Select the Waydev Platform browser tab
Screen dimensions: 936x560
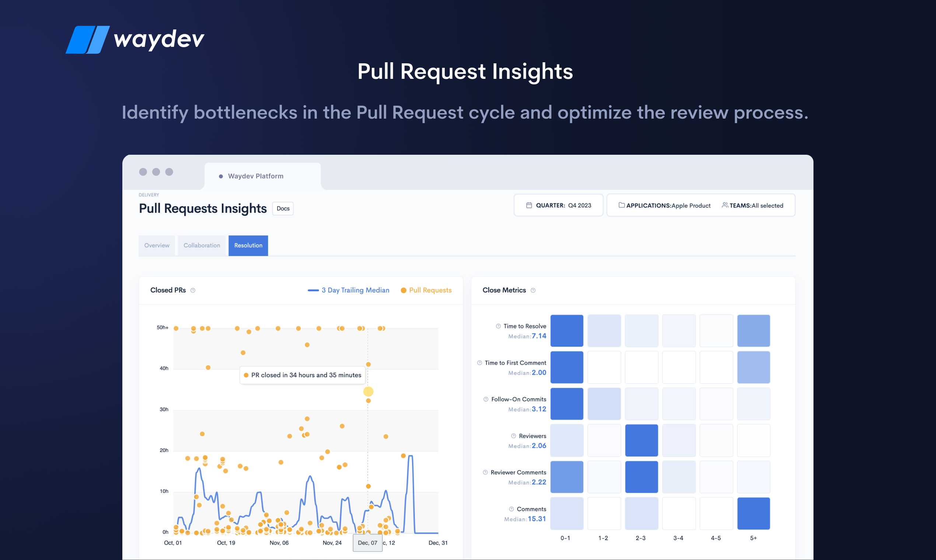click(x=262, y=176)
